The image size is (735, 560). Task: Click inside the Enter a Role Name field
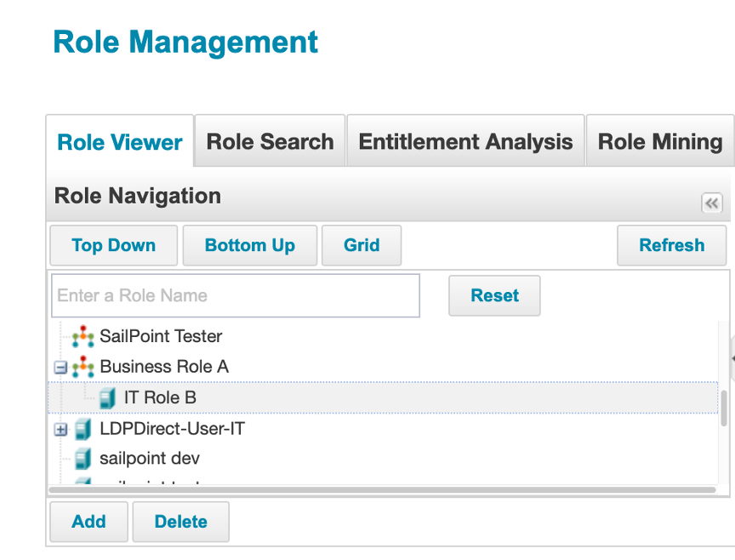tap(236, 296)
